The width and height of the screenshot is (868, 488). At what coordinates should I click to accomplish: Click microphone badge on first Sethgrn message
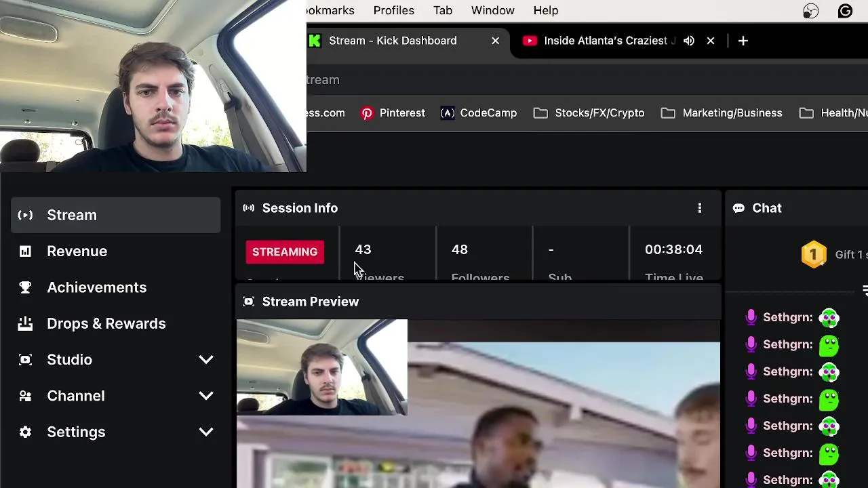click(x=751, y=317)
